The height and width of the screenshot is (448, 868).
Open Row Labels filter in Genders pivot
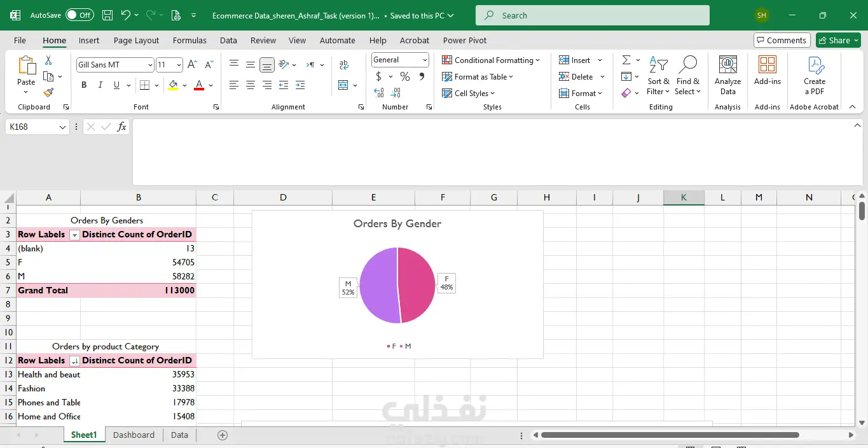point(74,235)
